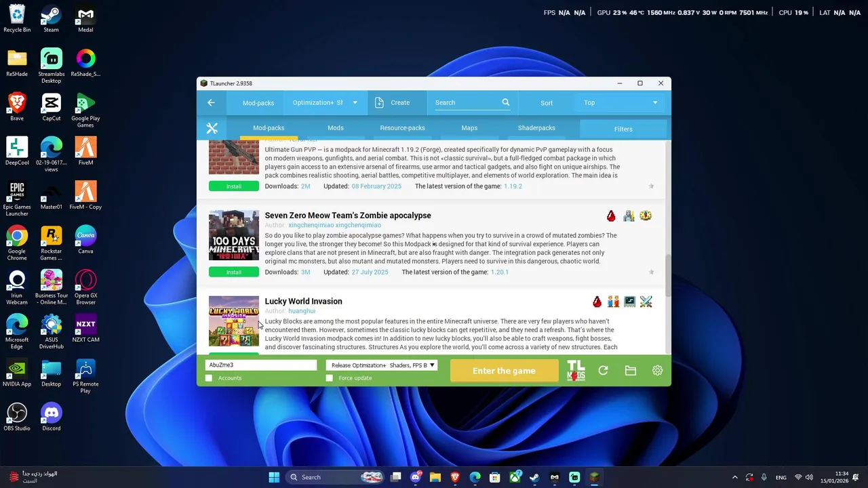Open the Resource-packs tab
The height and width of the screenshot is (488, 868).
402,128
